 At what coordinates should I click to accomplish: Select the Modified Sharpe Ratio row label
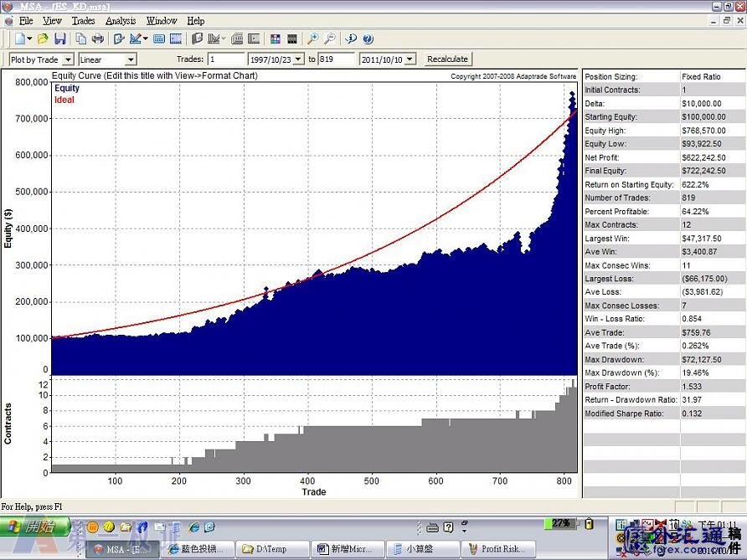624,414
